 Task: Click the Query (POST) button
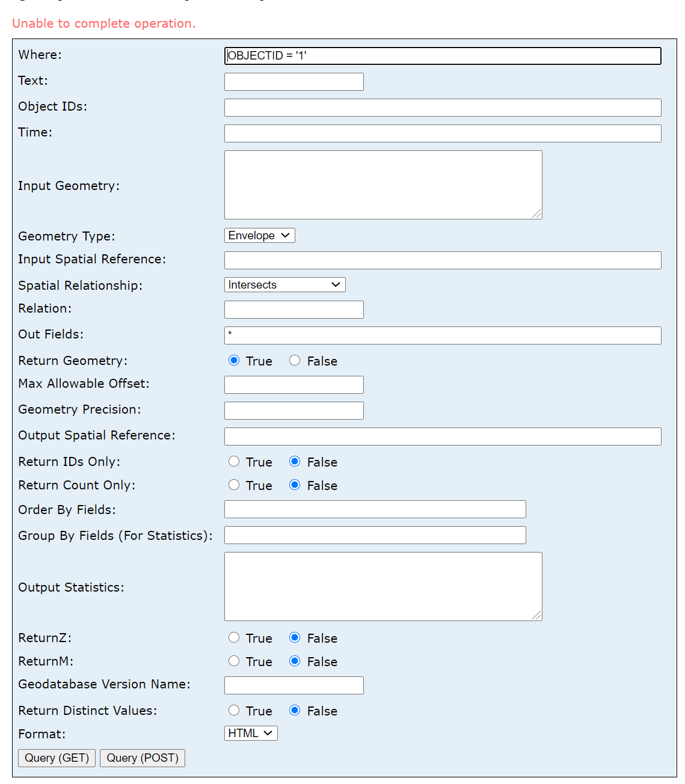pyautogui.click(x=143, y=758)
